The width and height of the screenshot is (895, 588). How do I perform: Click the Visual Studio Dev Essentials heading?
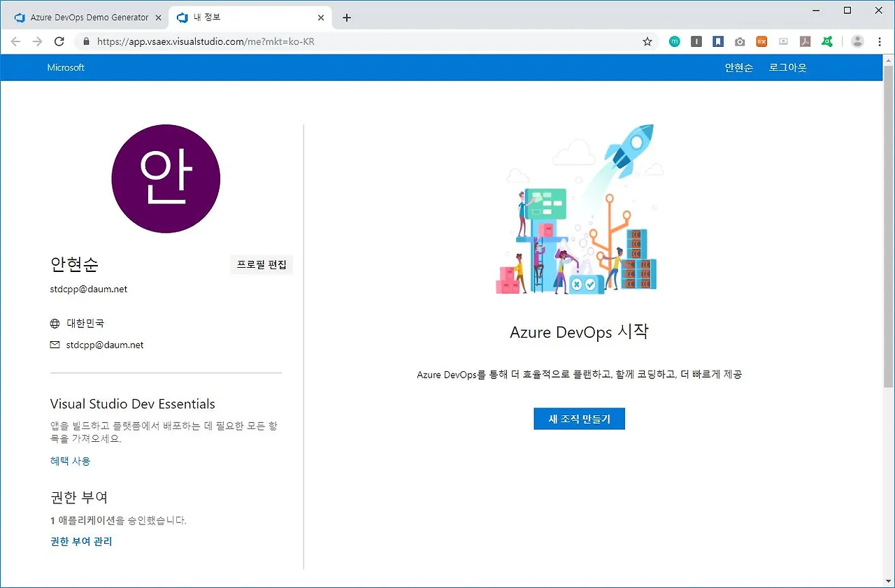coord(133,404)
